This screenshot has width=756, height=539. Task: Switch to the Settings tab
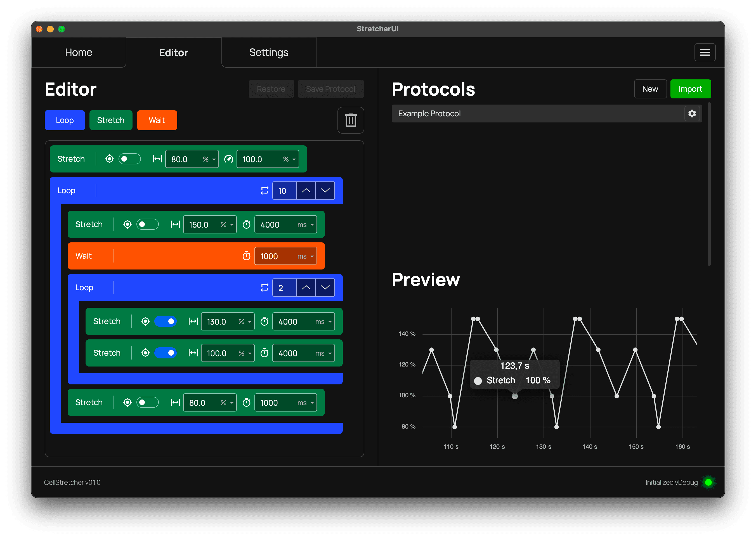point(269,53)
